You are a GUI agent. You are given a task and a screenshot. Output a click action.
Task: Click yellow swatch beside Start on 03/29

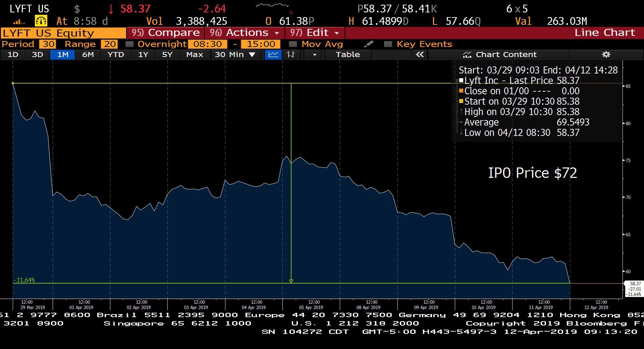point(461,101)
